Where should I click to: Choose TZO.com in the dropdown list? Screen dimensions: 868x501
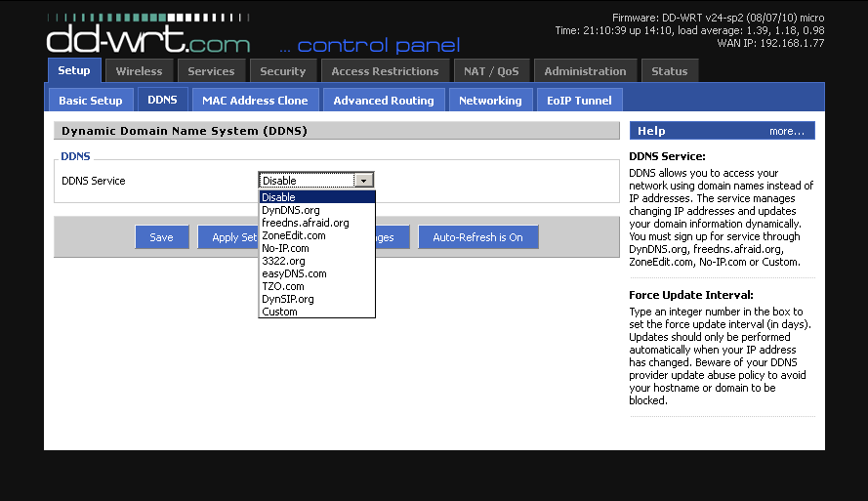coord(316,286)
